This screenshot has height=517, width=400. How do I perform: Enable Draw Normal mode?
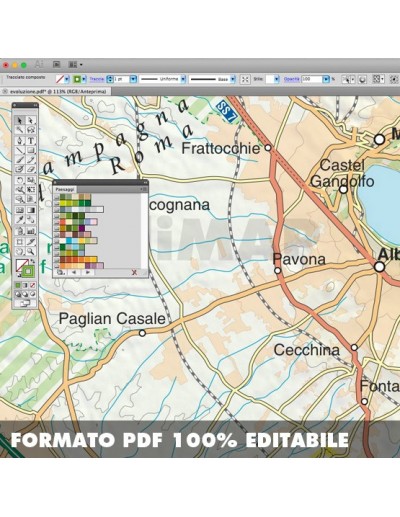pos(18,294)
